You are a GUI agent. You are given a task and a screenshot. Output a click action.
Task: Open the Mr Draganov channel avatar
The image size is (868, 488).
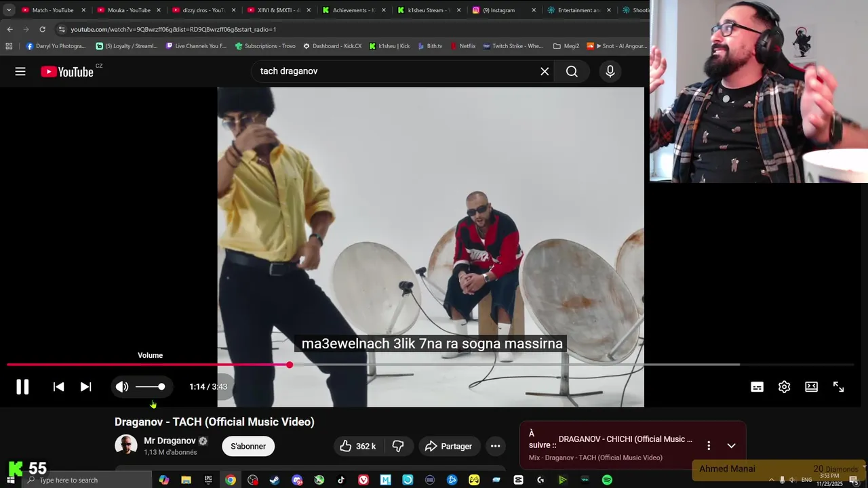click(126, 445)
